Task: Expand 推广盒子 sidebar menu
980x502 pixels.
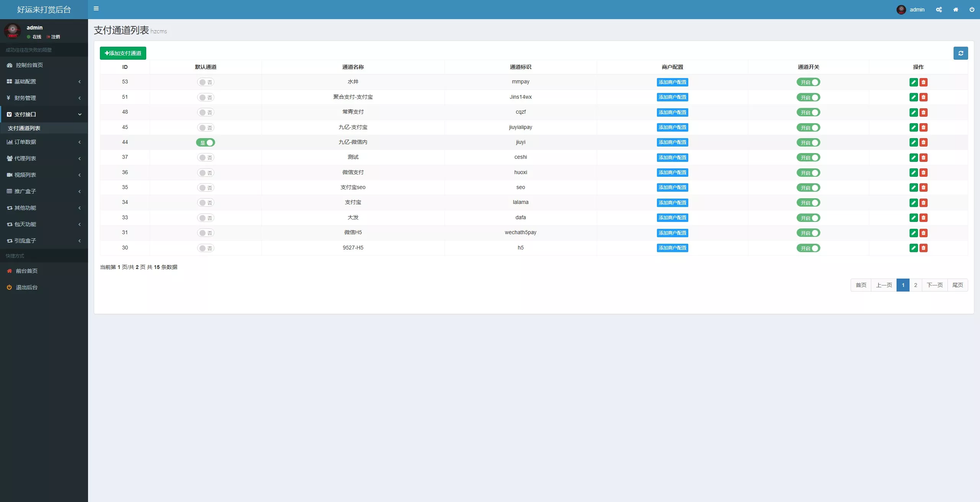Action: click(44, 191)
